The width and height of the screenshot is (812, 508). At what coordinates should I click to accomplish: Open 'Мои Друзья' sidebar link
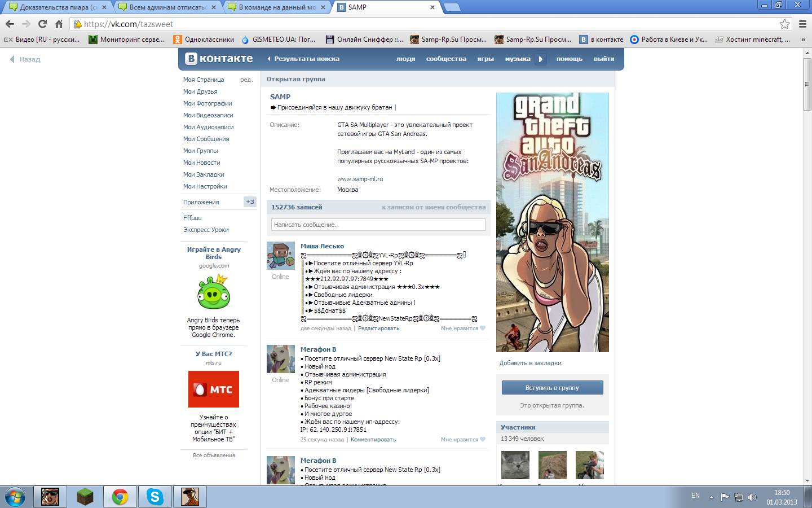[200, 91]
